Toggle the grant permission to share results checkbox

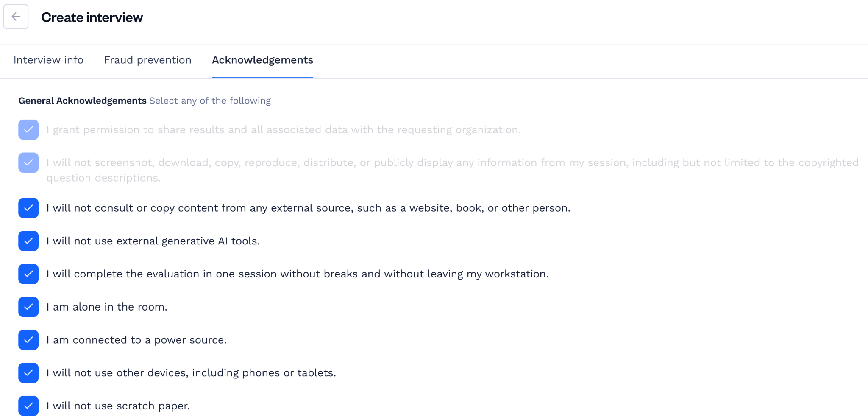[x=28, y=130]
